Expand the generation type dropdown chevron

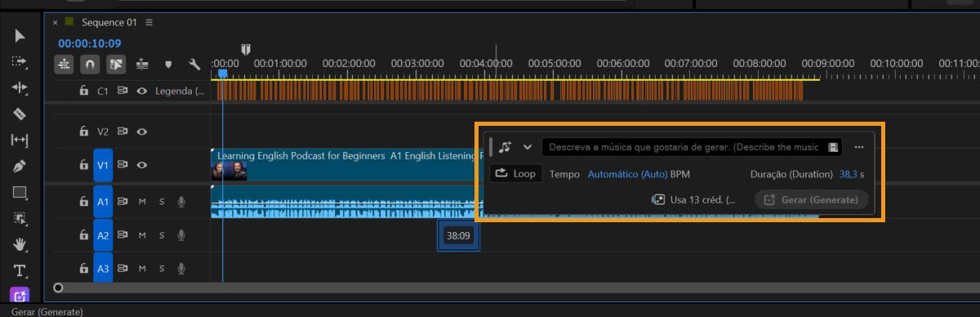point(528,147)
